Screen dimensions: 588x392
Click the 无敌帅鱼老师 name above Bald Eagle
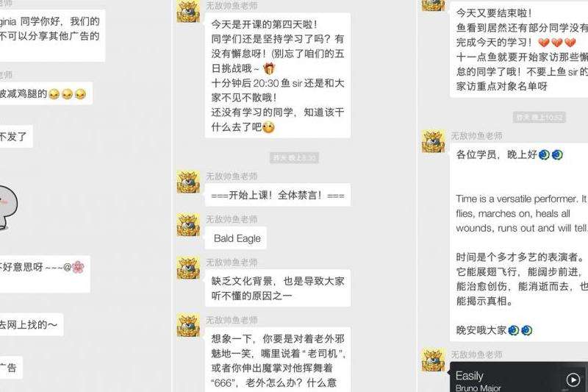point(232,219)
